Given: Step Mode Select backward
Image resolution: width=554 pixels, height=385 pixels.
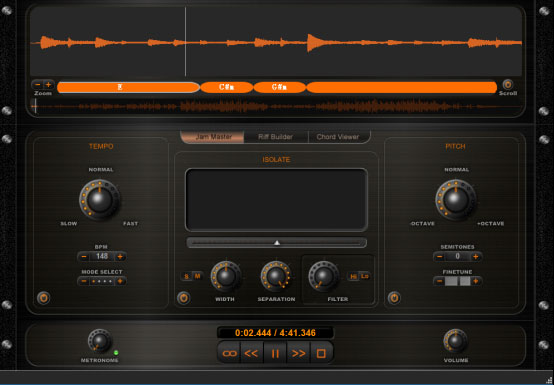Looking at the screenshot, I should pos(84,281).
